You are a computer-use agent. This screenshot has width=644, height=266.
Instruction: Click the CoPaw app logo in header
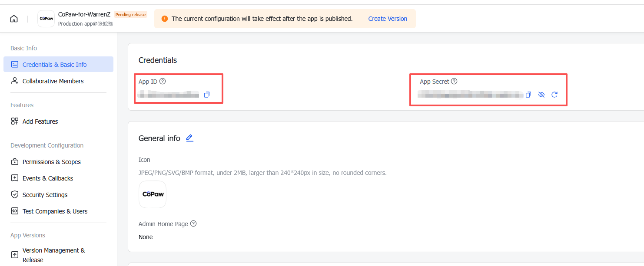point(46,19)
